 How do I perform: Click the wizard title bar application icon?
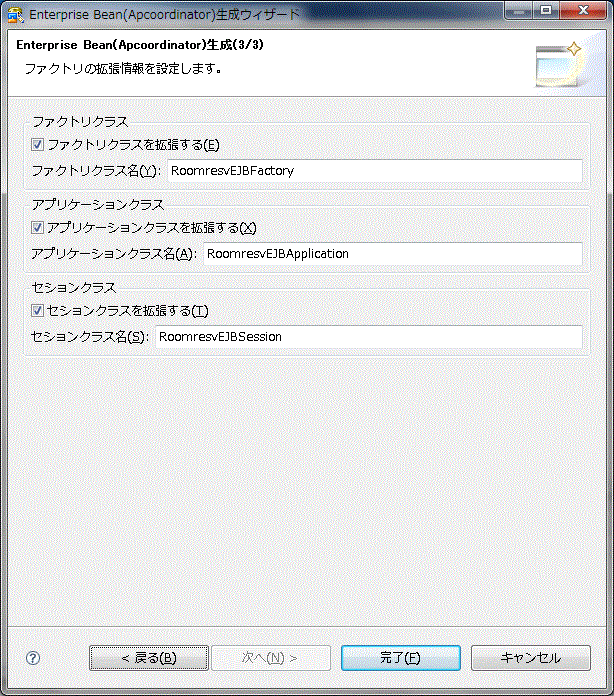[x=16, y=15]
